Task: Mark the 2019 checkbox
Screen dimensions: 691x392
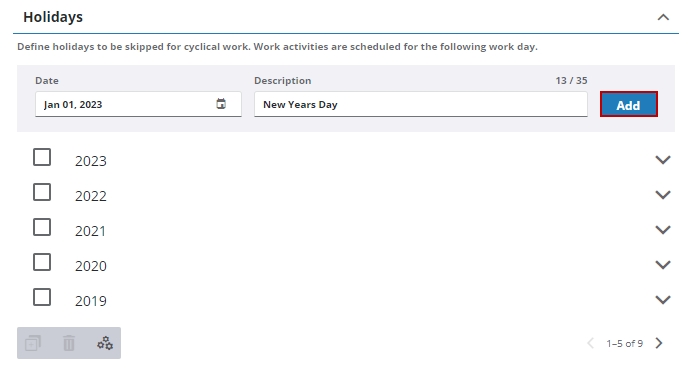Action: point(42,297)
